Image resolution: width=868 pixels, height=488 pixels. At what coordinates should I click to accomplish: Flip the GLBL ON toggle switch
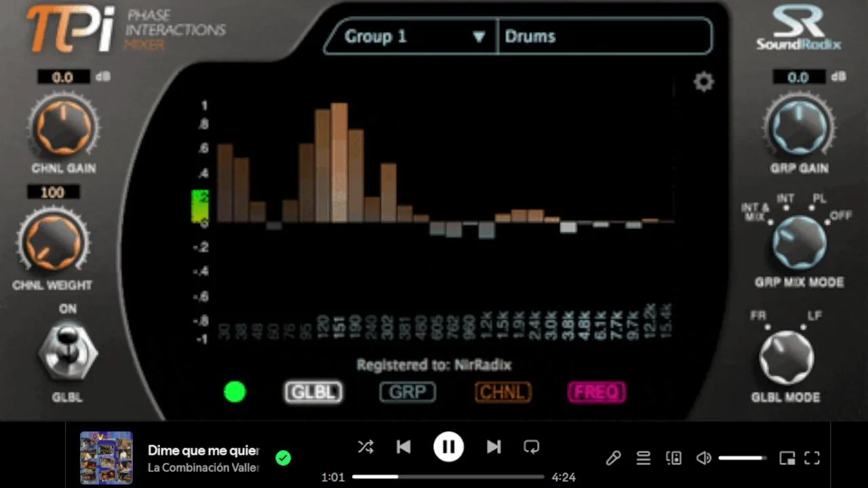(x=67, y=352)
